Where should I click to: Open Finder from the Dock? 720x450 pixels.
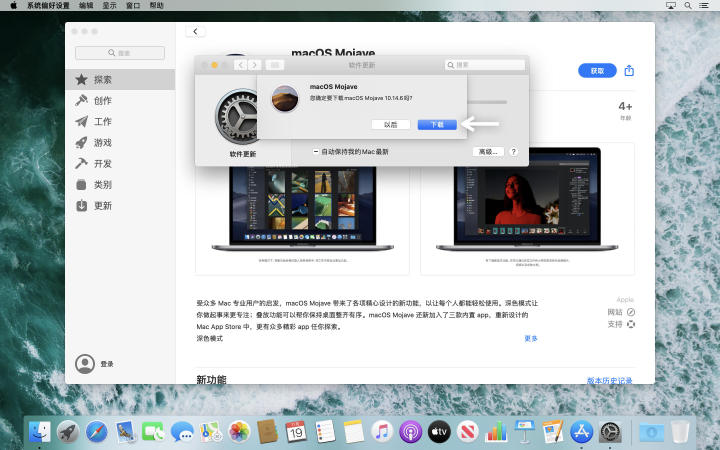pyautogui.click(x=40, y=432)
